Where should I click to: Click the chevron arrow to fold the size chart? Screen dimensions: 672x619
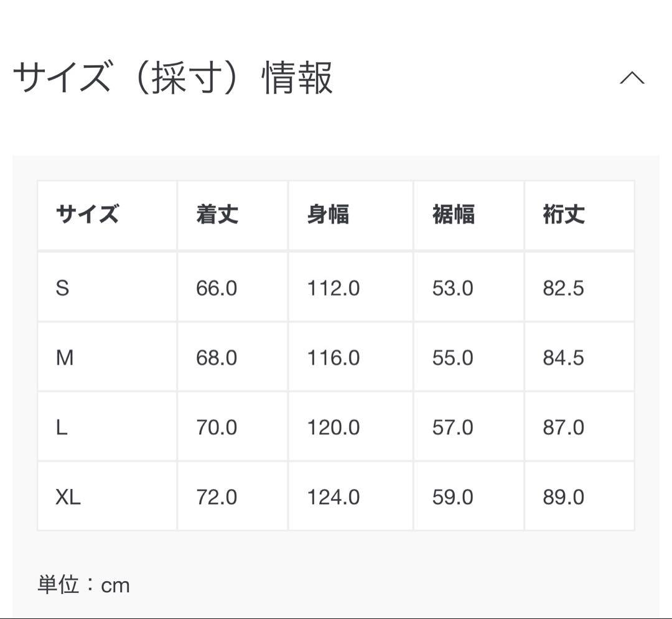click(633, 78)
